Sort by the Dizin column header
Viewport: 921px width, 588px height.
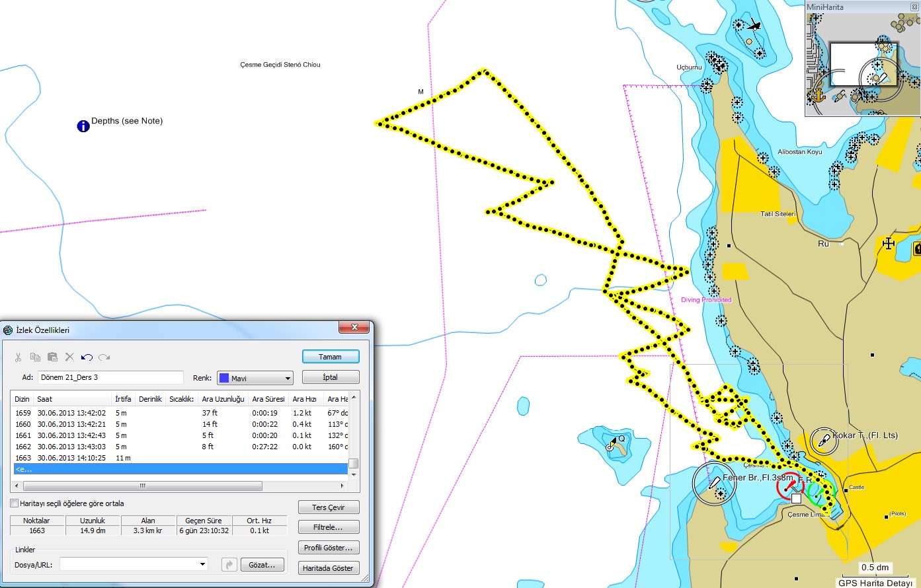click(x=22, y=399)
